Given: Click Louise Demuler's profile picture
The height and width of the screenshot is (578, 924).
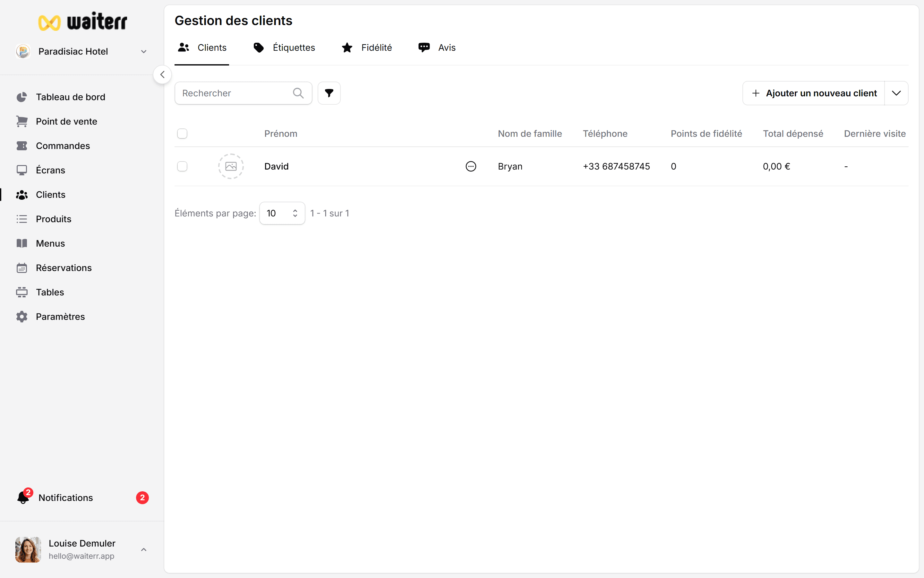Looking at the screenshot, I should (28, 549).
